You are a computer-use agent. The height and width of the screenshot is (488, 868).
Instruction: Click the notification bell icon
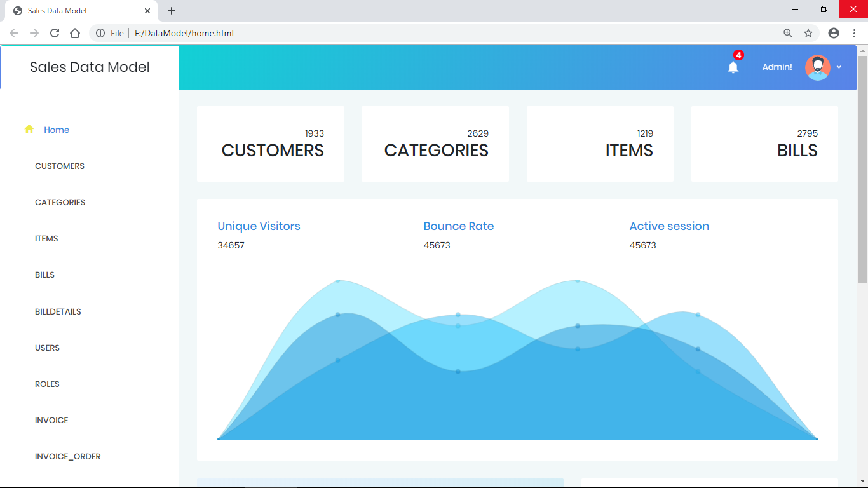tap(733, 67)
